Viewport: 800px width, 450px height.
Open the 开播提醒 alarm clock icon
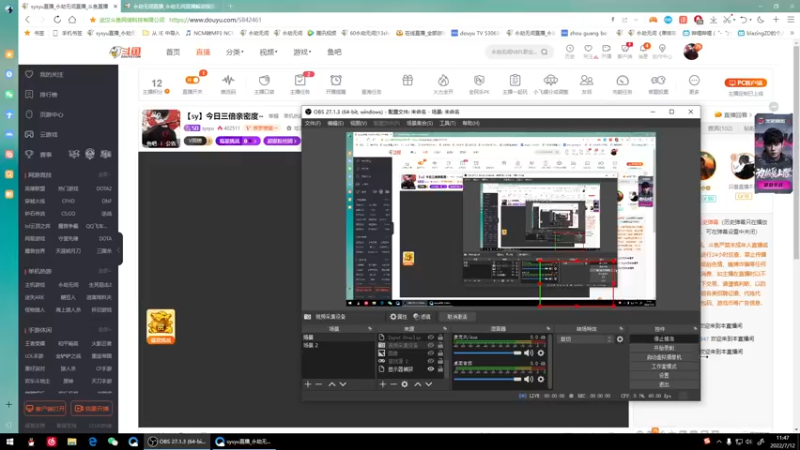336,80
